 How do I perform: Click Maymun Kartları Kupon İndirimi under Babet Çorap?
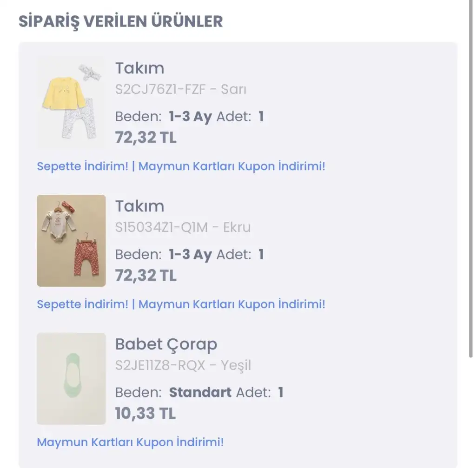click(x=130, y=442)
